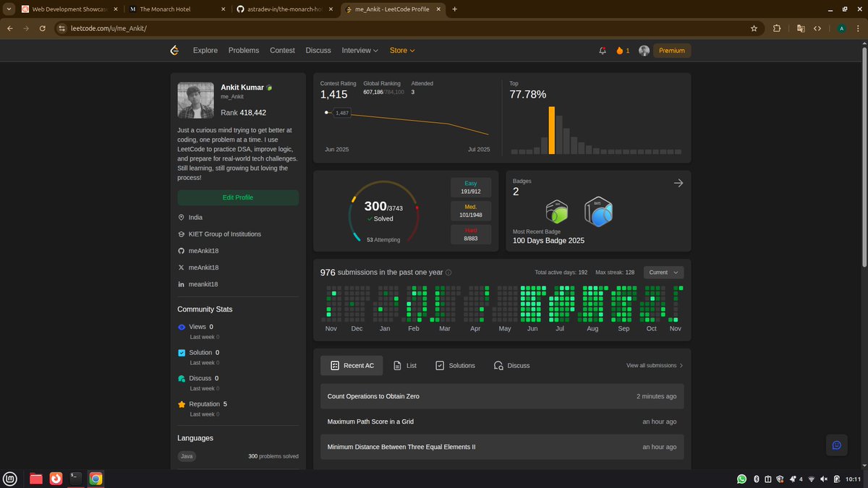Open the browser extensions puzzle icon

778,28
